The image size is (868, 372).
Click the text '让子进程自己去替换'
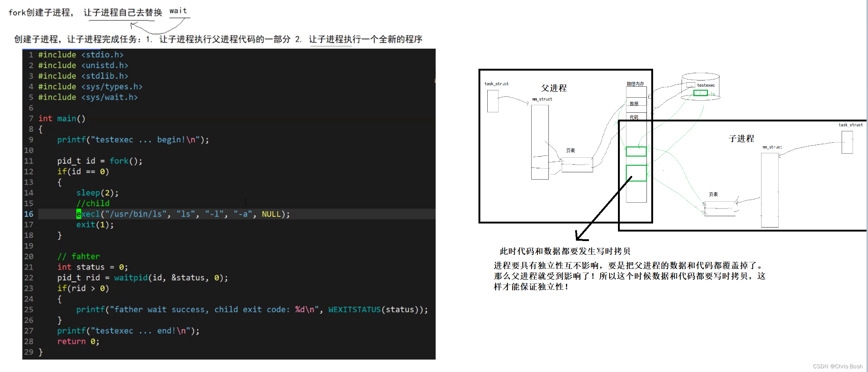pyautogui.click(x=123, y=12)
